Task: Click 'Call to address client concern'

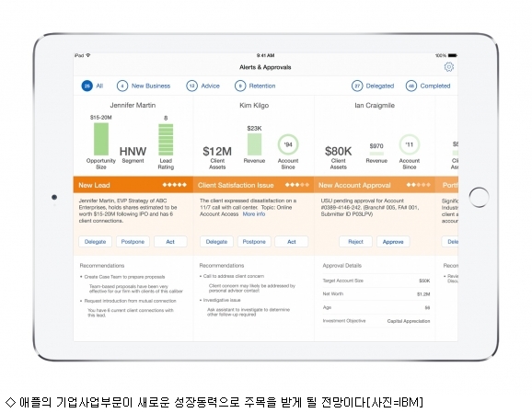Action: [x=234, y=276]
